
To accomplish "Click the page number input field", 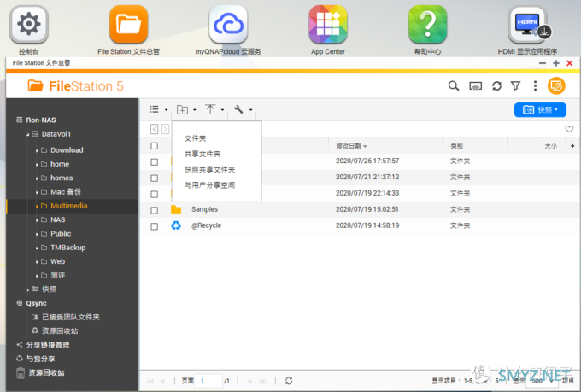I will click(x=208, y=381).
